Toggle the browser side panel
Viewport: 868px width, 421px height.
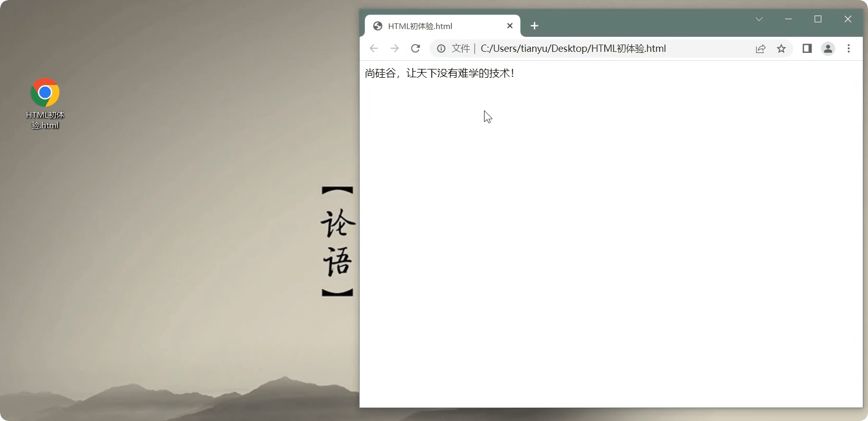pos(807,48)
